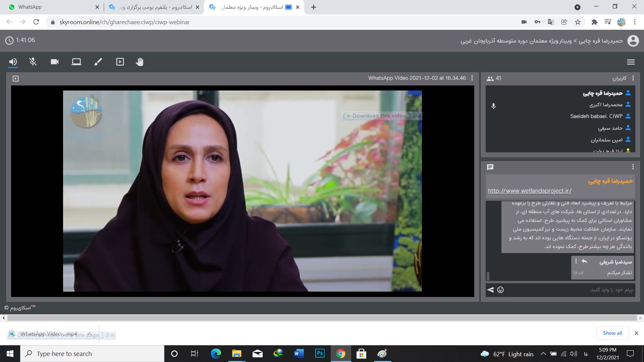The height and width of the screenshot is (362, 644).
Task: Close the downloads bar
Action: coord(636,333)
